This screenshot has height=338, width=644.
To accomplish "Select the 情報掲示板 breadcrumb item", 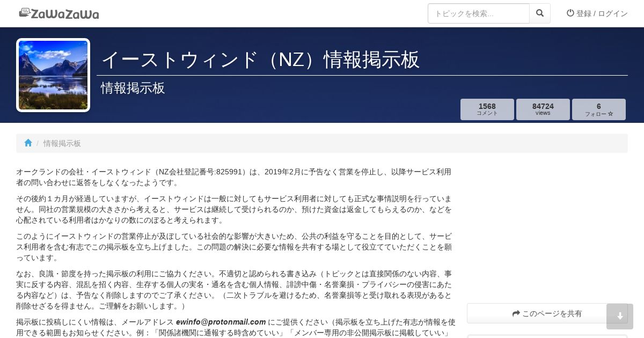I will (x=62, y=143).
